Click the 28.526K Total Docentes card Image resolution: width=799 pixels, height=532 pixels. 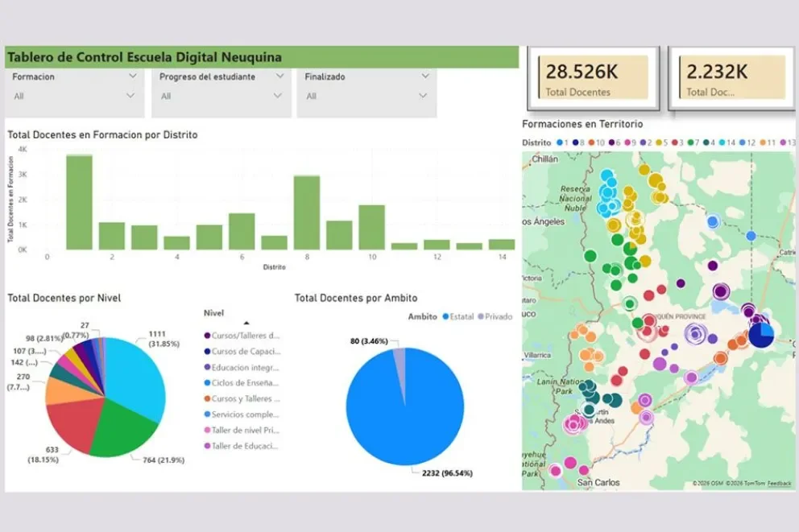pyautogui.click(x=594, y=78)
